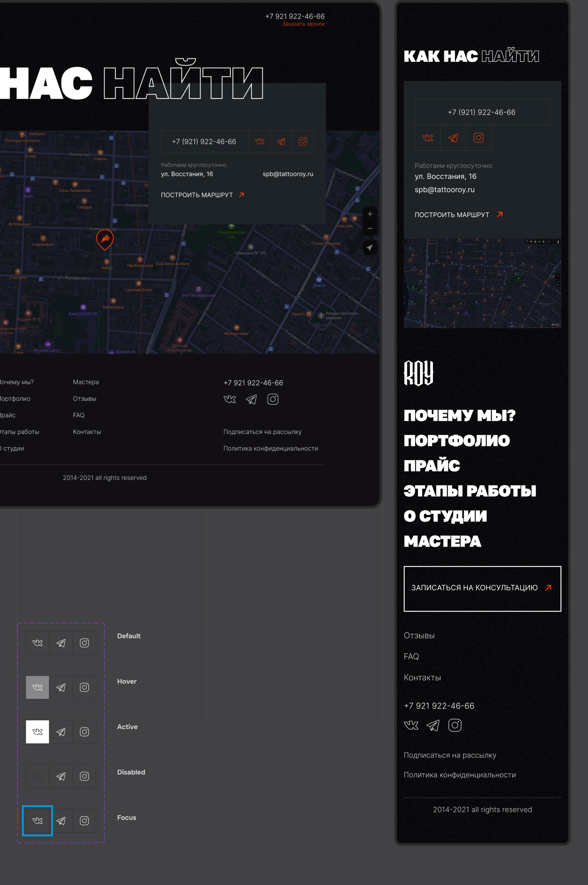This screenshot has width=588, height=885.
Task: Click orange VK icon in desktop contact card
Action: [x=260, y=141]
